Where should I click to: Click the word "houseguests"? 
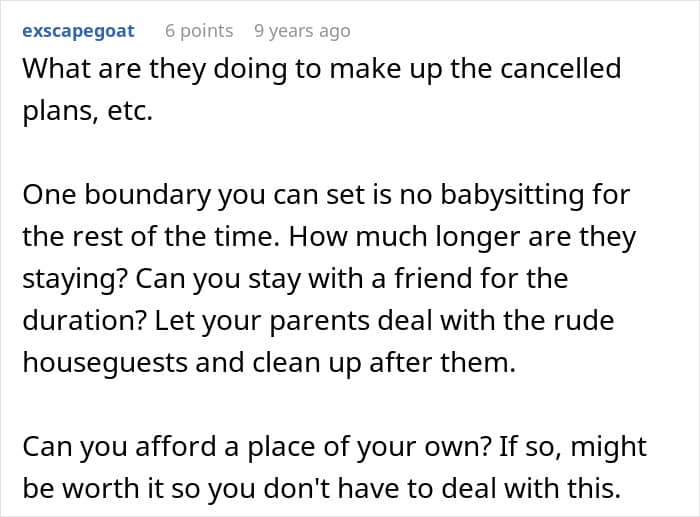tap(105, 363)
